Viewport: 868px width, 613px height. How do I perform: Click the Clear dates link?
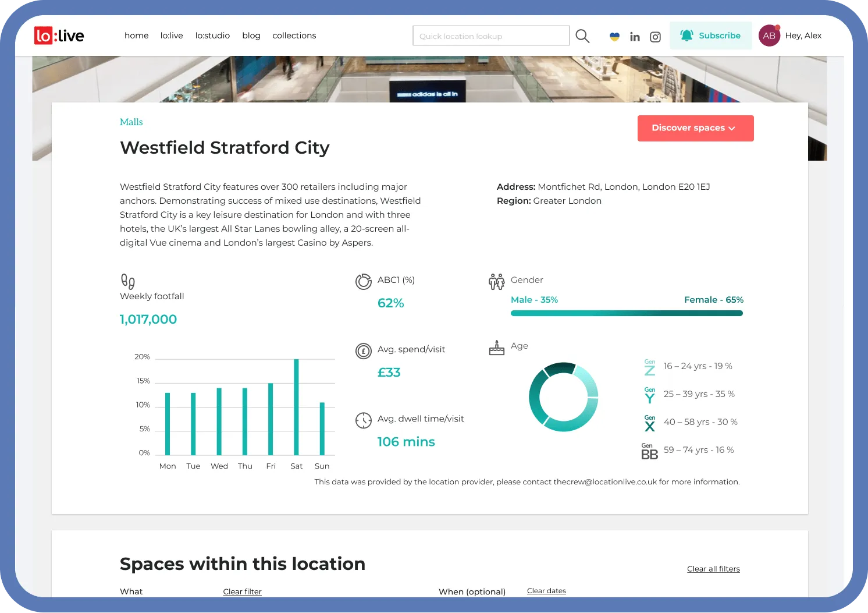[x=546, y=591]
